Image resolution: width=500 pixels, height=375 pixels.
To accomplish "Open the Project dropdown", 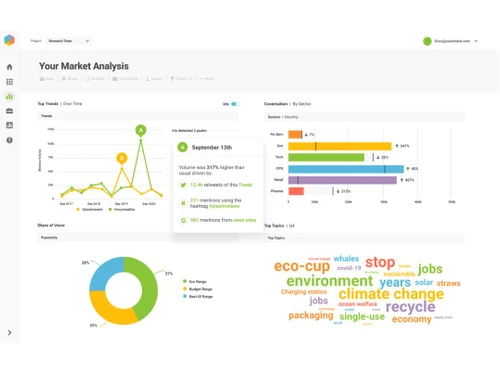I will tap(68, 41).
